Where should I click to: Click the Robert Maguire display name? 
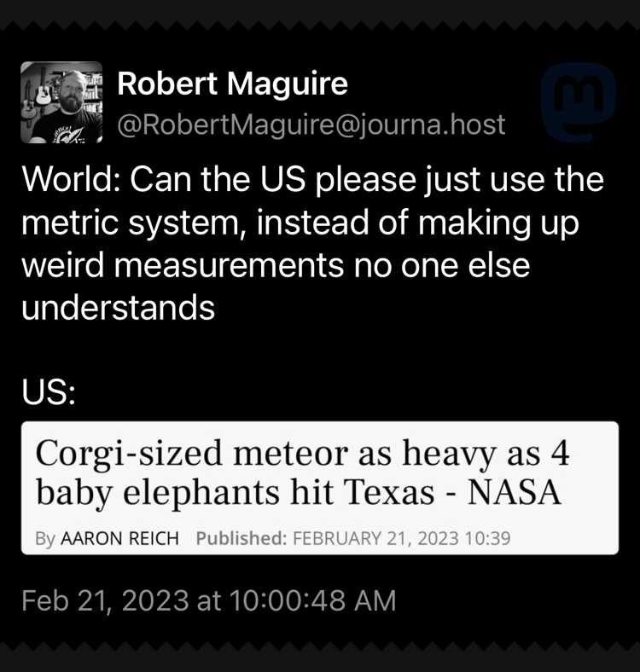[232, 84]
